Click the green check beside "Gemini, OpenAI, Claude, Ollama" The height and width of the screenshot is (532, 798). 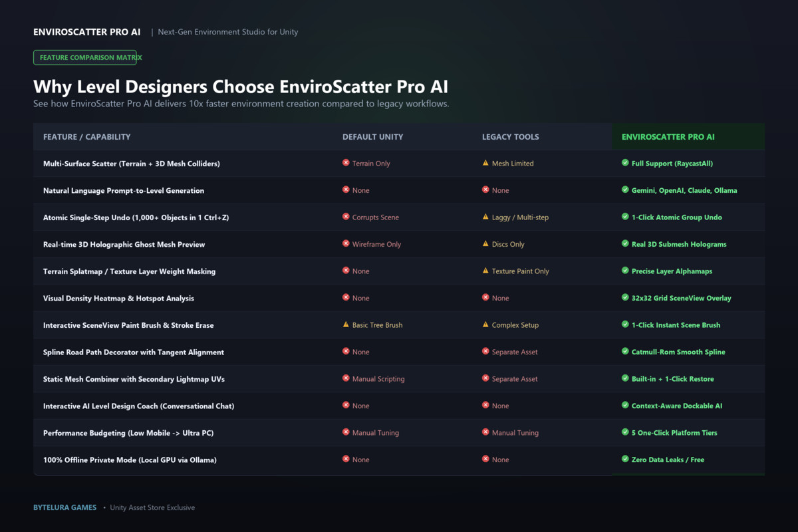click(625, 190)
